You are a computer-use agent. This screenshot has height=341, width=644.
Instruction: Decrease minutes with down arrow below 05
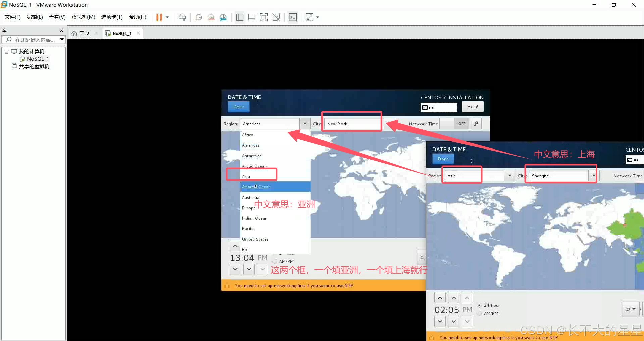tap(454, 321)
